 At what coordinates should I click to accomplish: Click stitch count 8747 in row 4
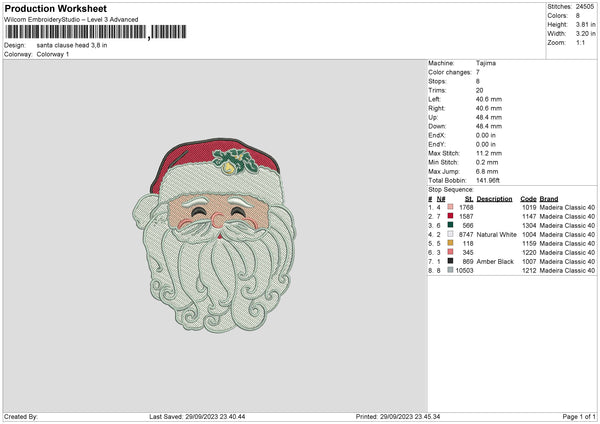(466, 235)
